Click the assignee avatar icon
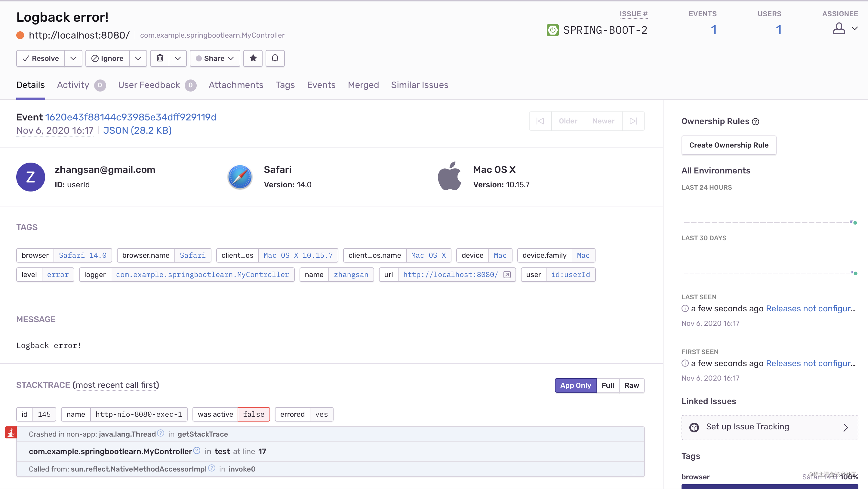 (x=839, y=29)
